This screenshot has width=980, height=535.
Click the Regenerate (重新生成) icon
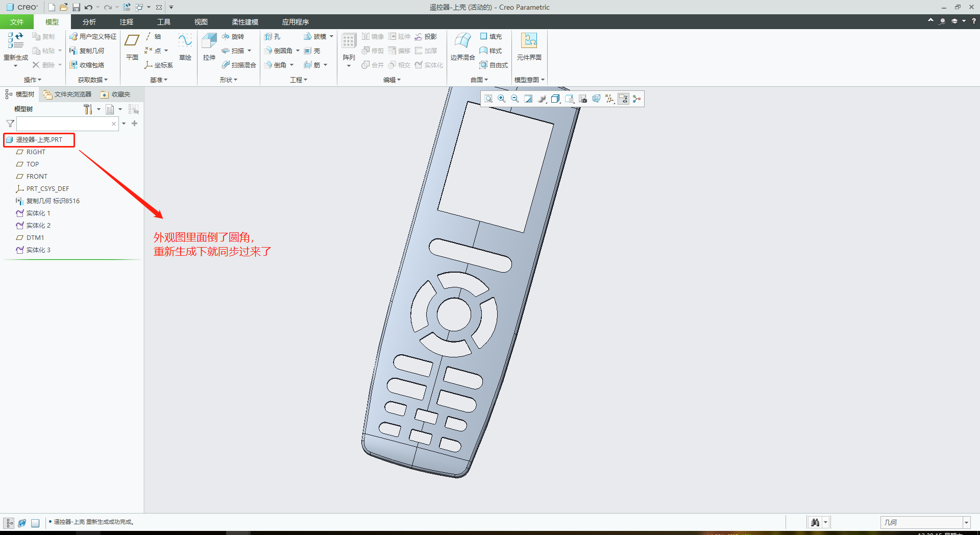coord(15,41)
